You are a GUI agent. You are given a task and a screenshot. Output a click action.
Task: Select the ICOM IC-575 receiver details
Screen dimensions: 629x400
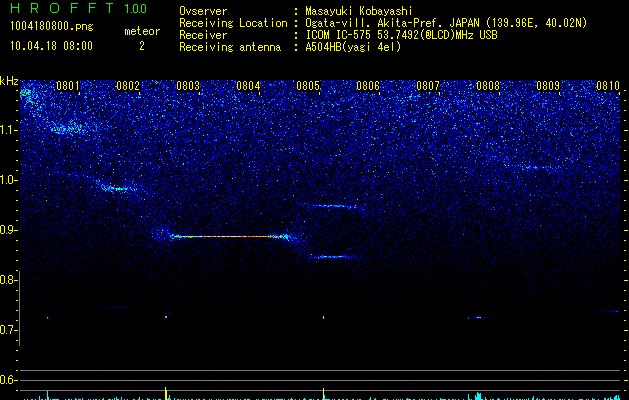tap(402, 35)
